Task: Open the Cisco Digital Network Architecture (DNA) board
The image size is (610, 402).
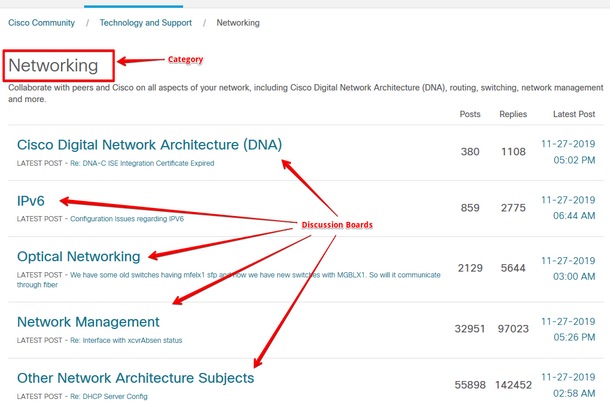Action: click(149, 145)
